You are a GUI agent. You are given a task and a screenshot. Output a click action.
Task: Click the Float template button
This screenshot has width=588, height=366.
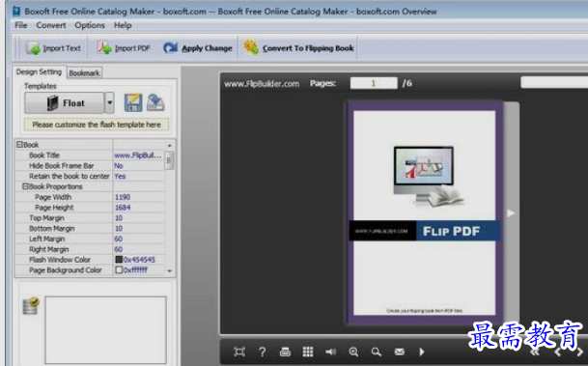[64, 102]
